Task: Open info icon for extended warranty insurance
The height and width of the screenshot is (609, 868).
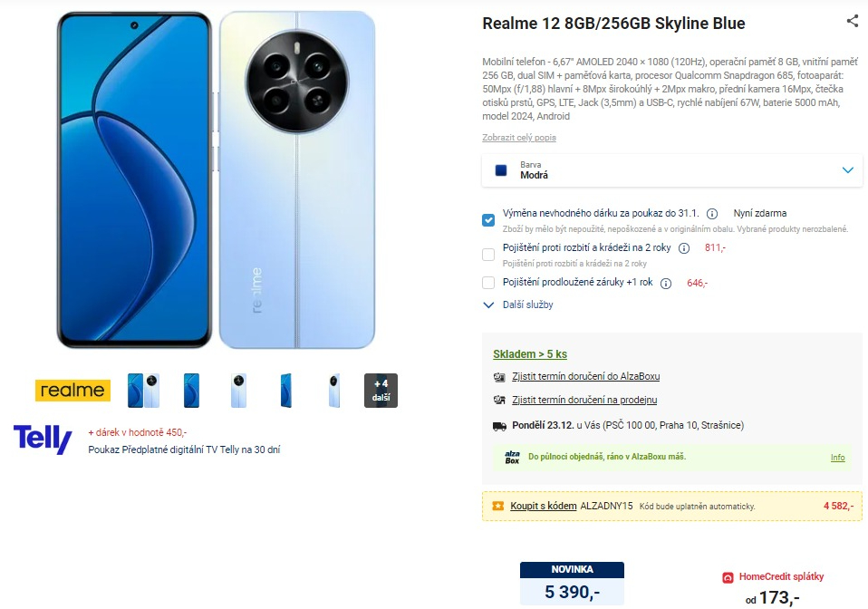Action: 666,284
